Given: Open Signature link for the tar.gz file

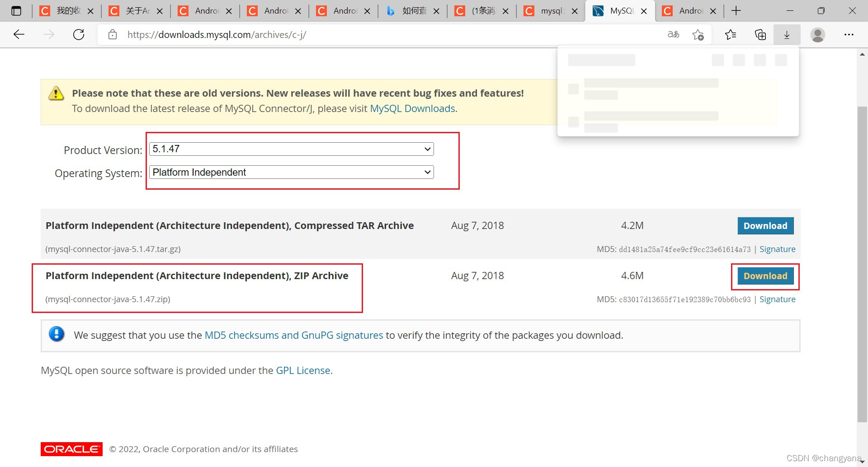Looking at the screenshot, I should (x=777, y=249).
